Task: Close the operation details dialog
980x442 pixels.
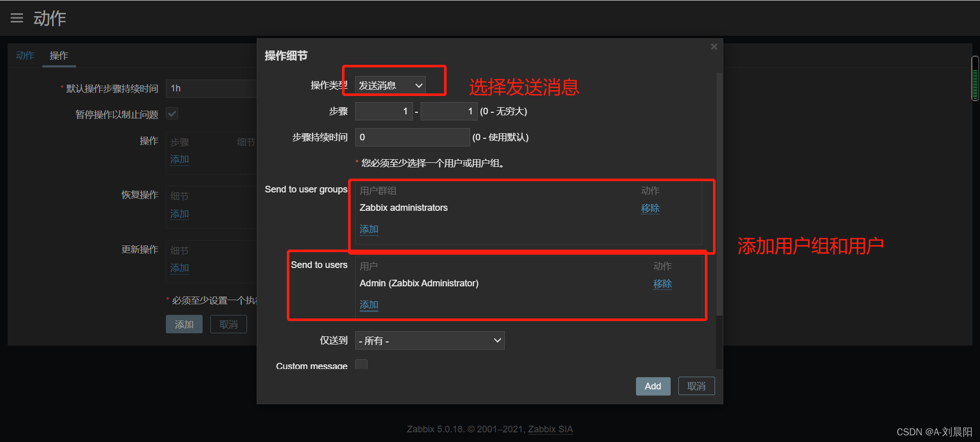Action: (714, 47)
